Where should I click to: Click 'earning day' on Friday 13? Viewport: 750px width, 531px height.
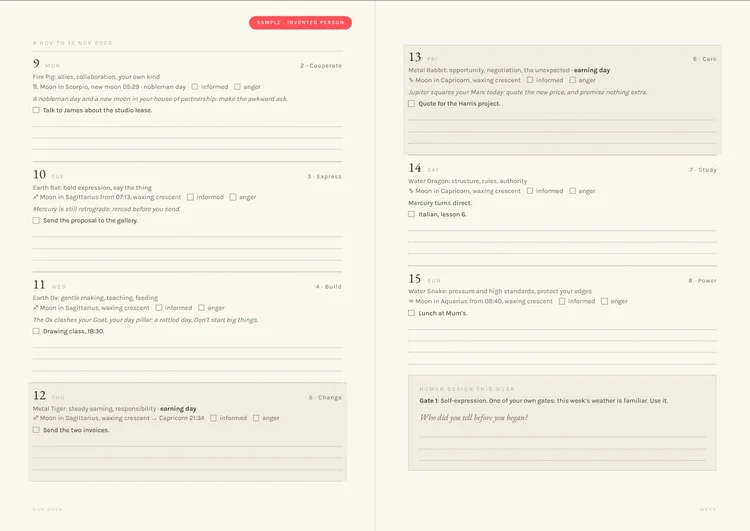tap(592, 70)
